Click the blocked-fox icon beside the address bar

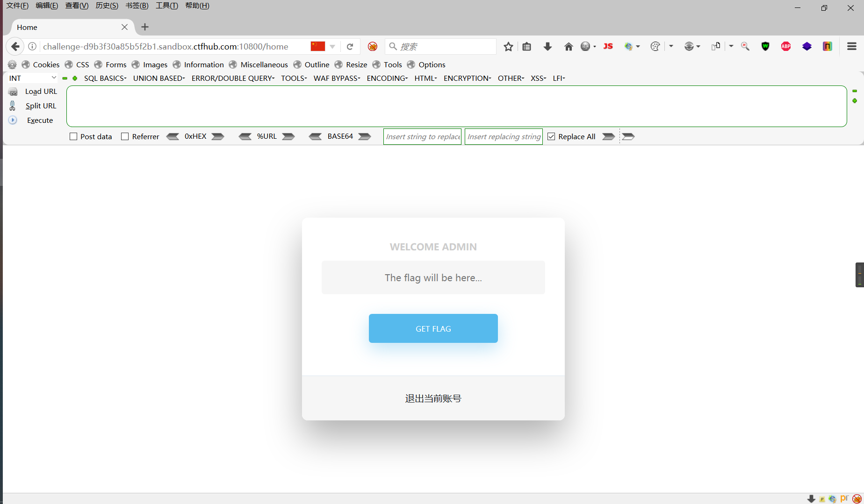pyautogui.click(x=373, y=46)
